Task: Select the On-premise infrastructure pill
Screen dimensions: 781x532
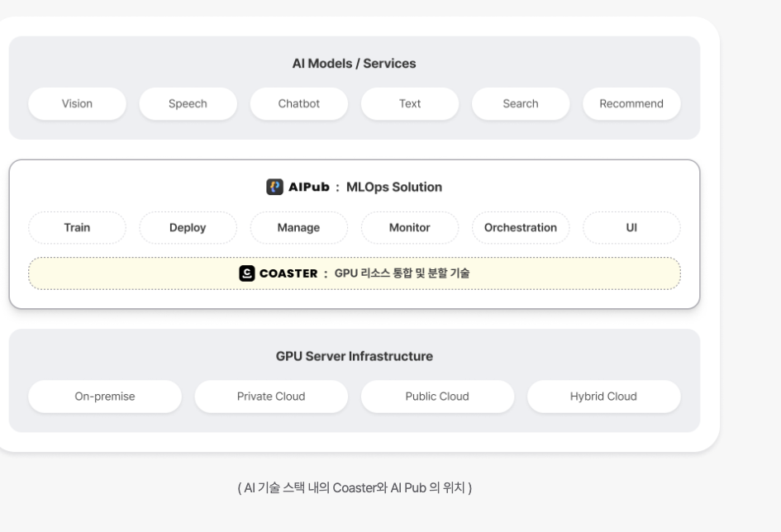Action: 105,397
